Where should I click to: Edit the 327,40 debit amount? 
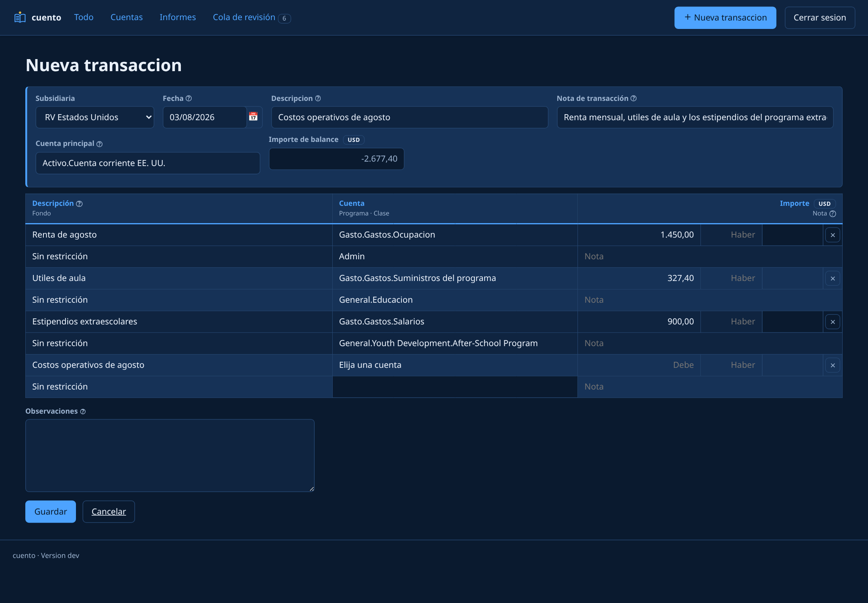click(x=639, y=278)
